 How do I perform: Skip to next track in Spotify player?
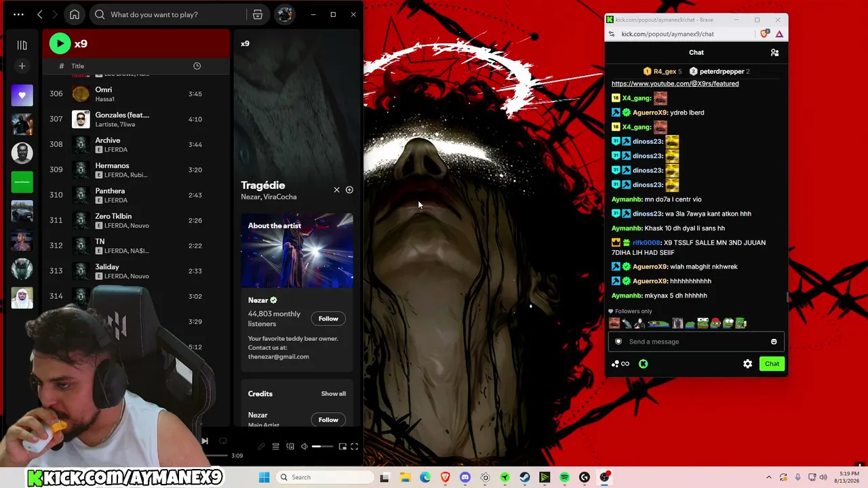click(204, 441)
